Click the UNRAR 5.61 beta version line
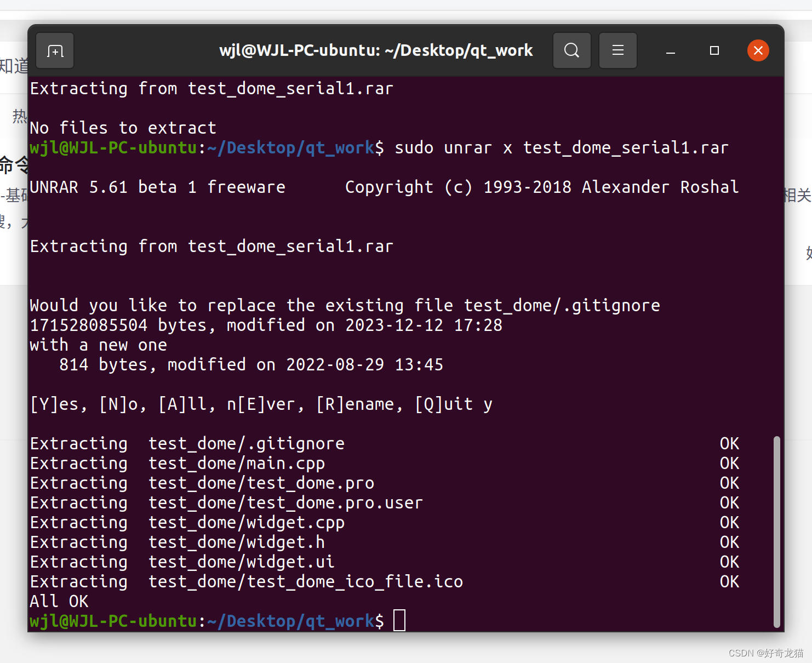The height and width of the screenshot is (663, 812). point(384,187)
